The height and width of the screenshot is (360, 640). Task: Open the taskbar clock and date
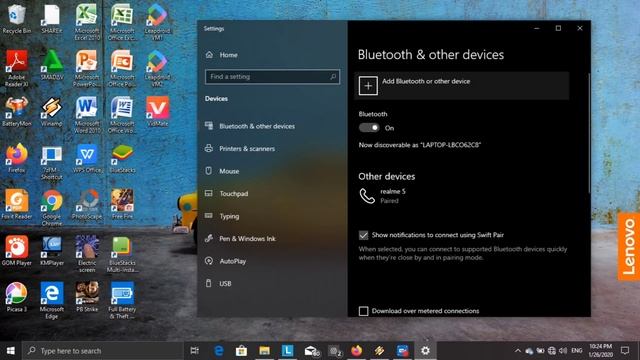click(x=600, y=351)
